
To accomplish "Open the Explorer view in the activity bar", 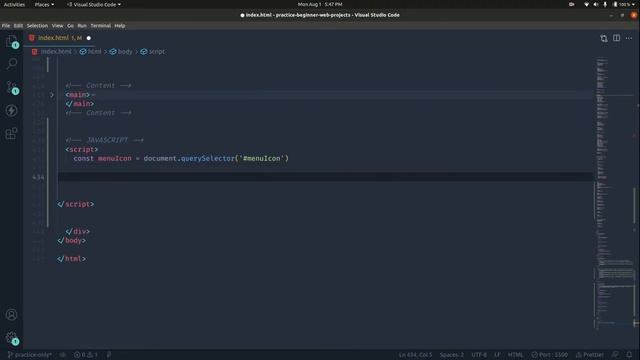I will (x=11, y=42).
